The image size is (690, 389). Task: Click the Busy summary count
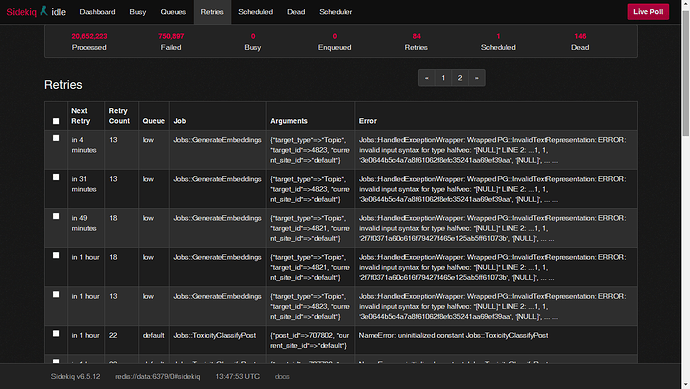[253, 36]
